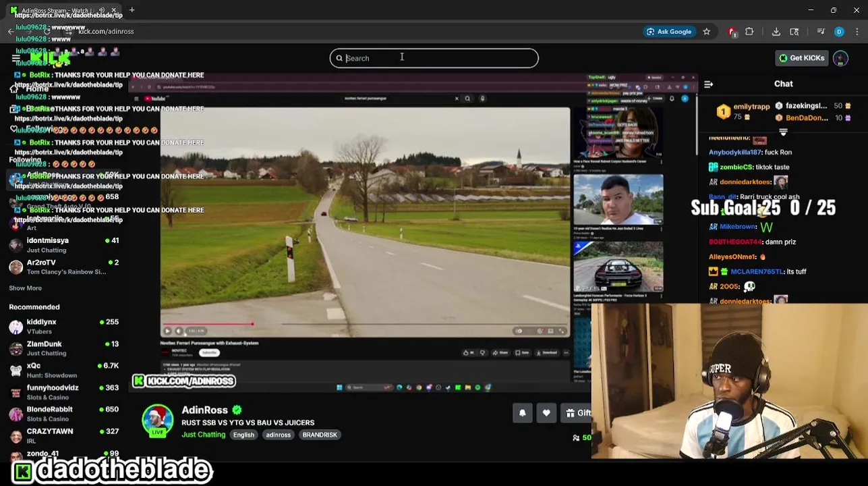The image size is (868, 486).
Task: Click fazekingsl gifter entry
Action: pos(813,106)
